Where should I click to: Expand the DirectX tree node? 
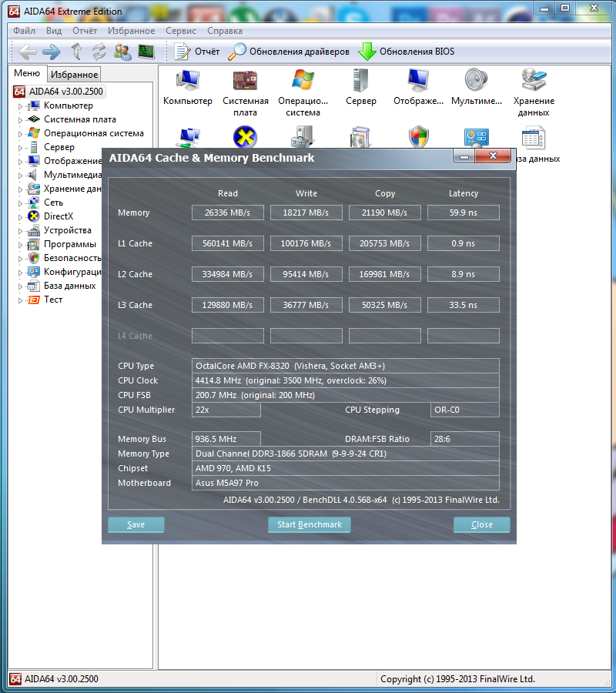pyautogui.click(x=21, y=217)
